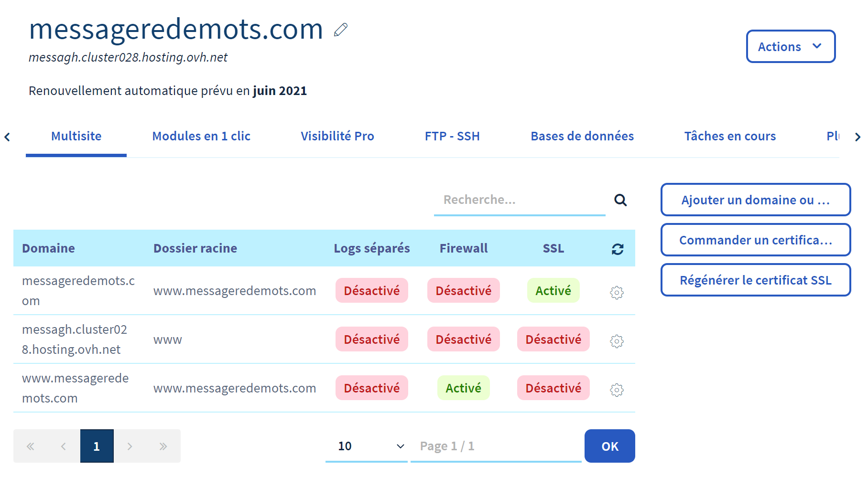Click Ajouter un domaine button
868x477 pixels.
click(x=755, y=200)
